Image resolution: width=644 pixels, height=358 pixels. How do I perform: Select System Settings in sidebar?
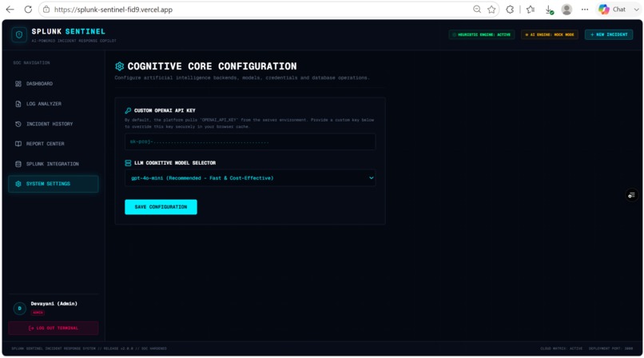(x=53, y=184)
